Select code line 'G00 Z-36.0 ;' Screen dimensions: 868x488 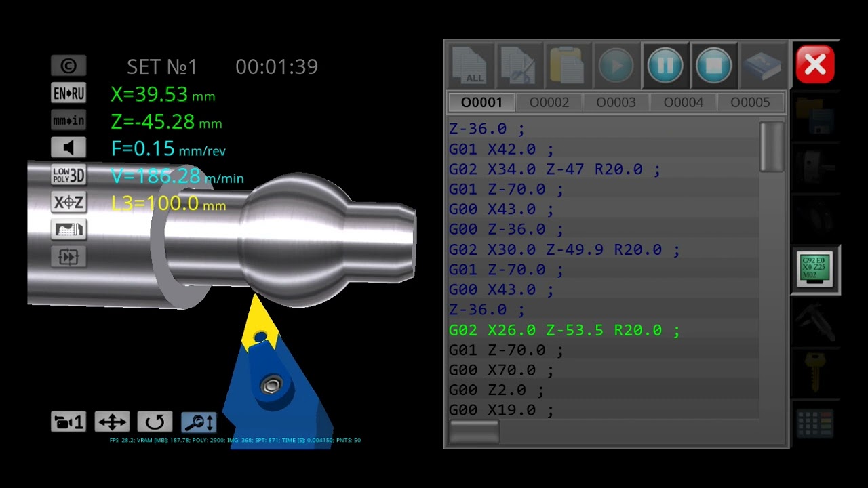coord(506,230)
